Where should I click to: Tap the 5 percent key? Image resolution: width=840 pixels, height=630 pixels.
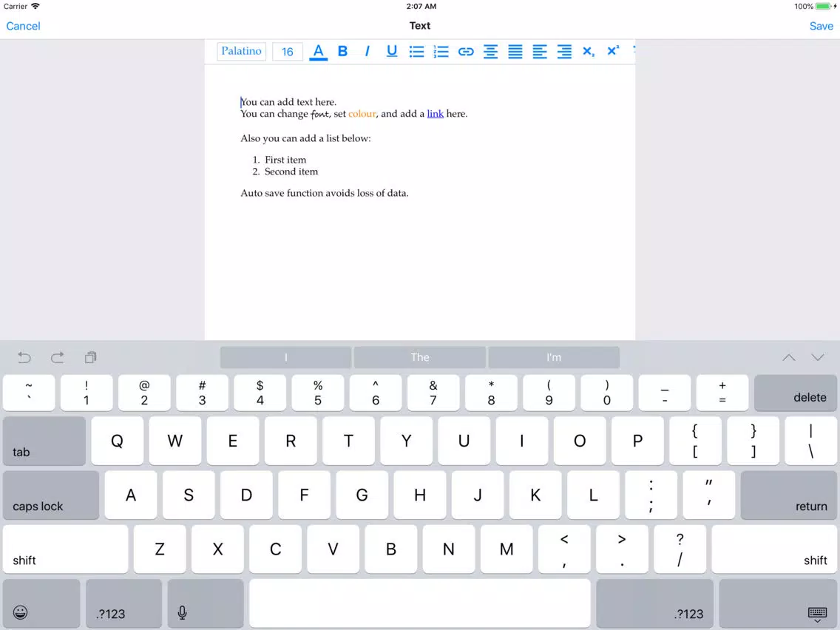(x=318, y=393)
